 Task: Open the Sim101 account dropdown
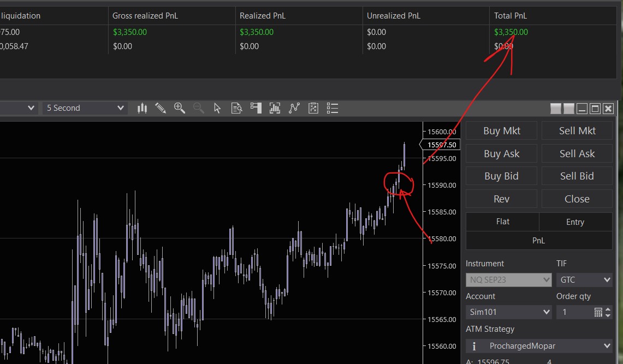point(508,312)
